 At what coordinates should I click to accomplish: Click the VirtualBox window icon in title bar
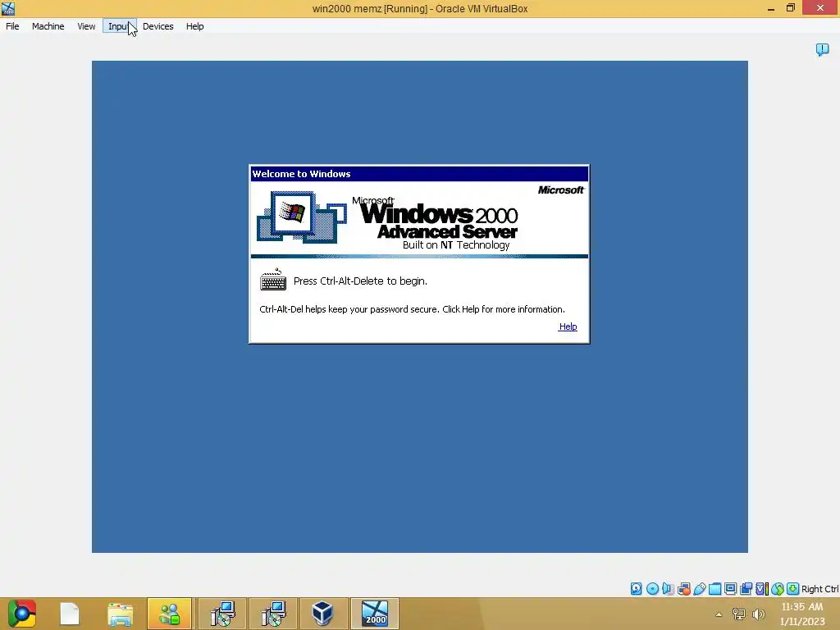(x=8, y=8)
